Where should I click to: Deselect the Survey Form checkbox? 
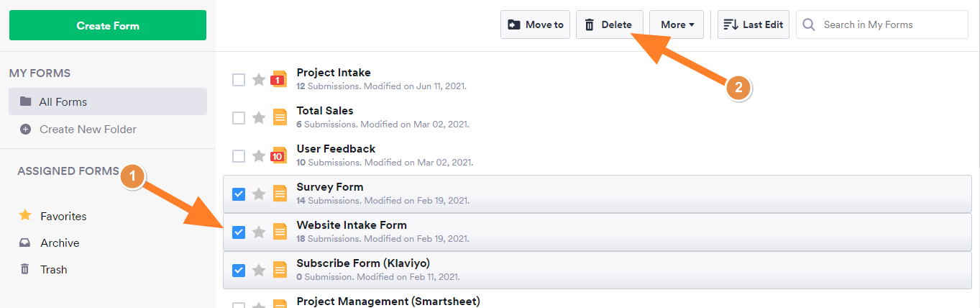(239, 194)
